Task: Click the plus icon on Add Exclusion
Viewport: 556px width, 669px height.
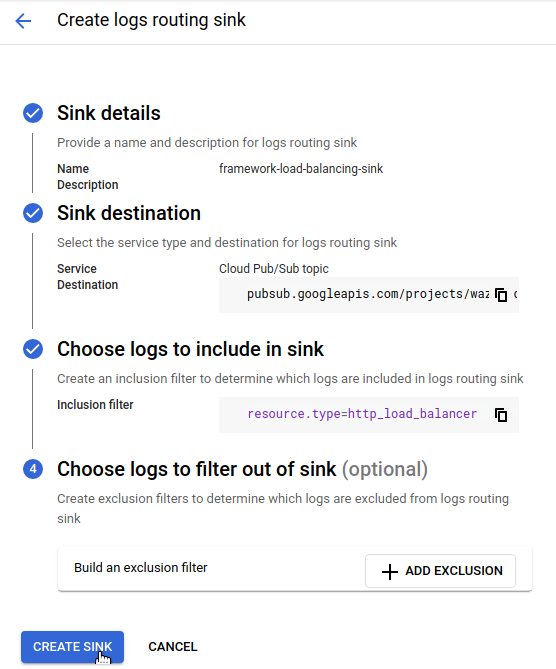Action: point(390,571)
